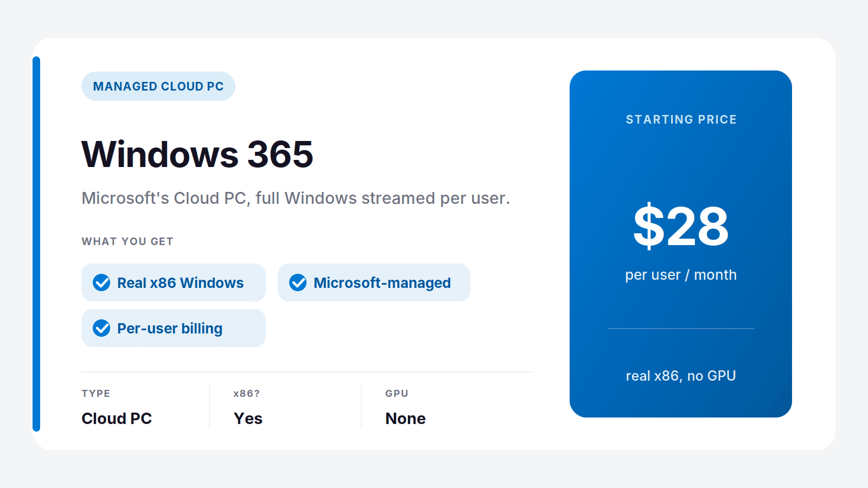
Task: Select the Microsoft-managed label text
Action: tap(382, 283)
